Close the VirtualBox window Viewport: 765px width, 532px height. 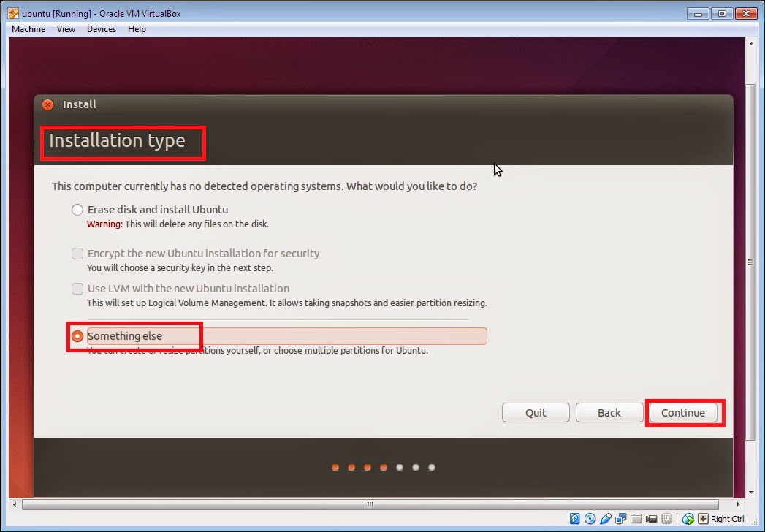(747, 14)
